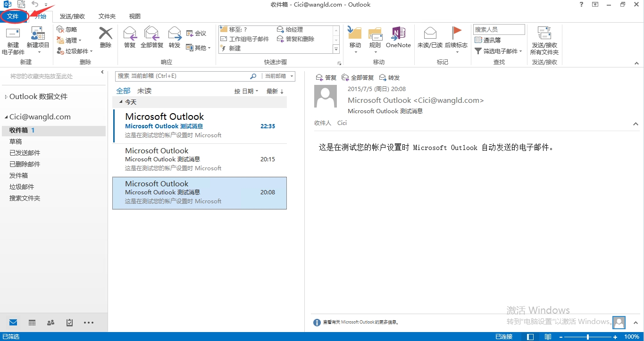Select the 工作组电子邮件 quick step
The height and width of the screenshot is (341, 644).
click(244, 39)
